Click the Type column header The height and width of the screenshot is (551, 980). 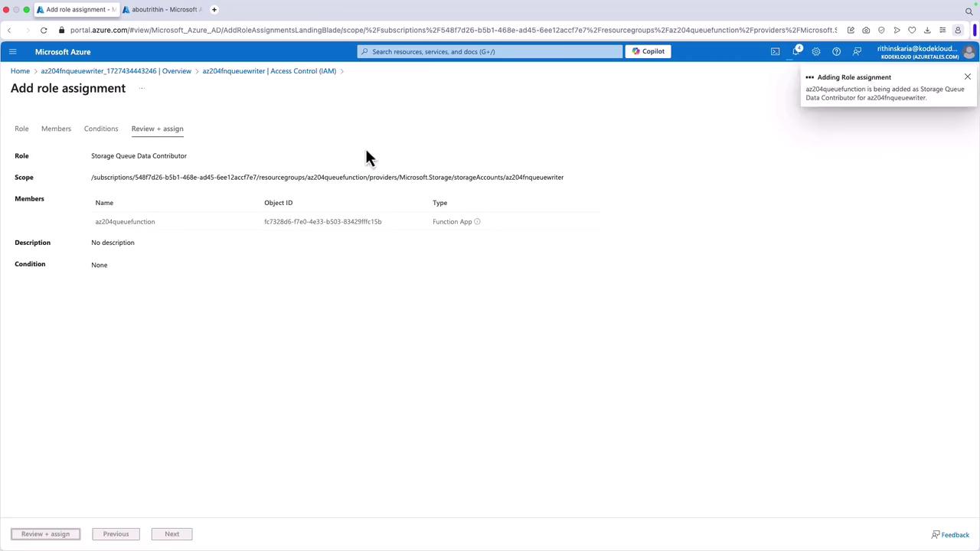click(439, 203)
